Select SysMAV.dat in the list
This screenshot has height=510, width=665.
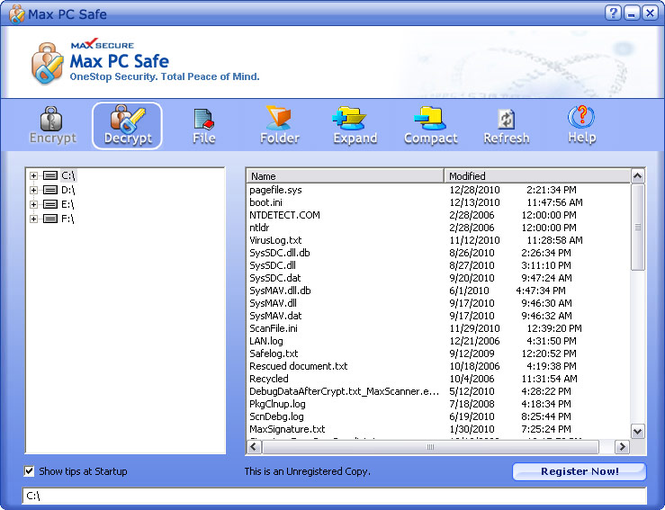(275, 316)
